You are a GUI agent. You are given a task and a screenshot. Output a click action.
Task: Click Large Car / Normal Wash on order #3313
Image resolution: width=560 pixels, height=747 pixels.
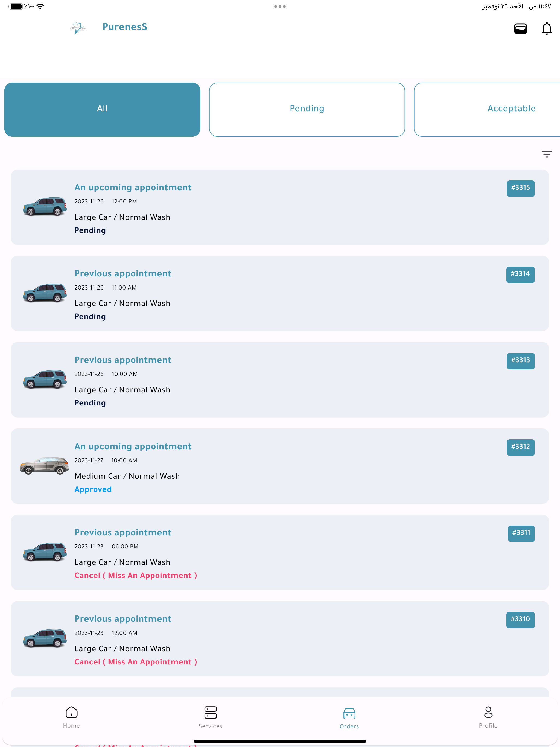(122, 390)
